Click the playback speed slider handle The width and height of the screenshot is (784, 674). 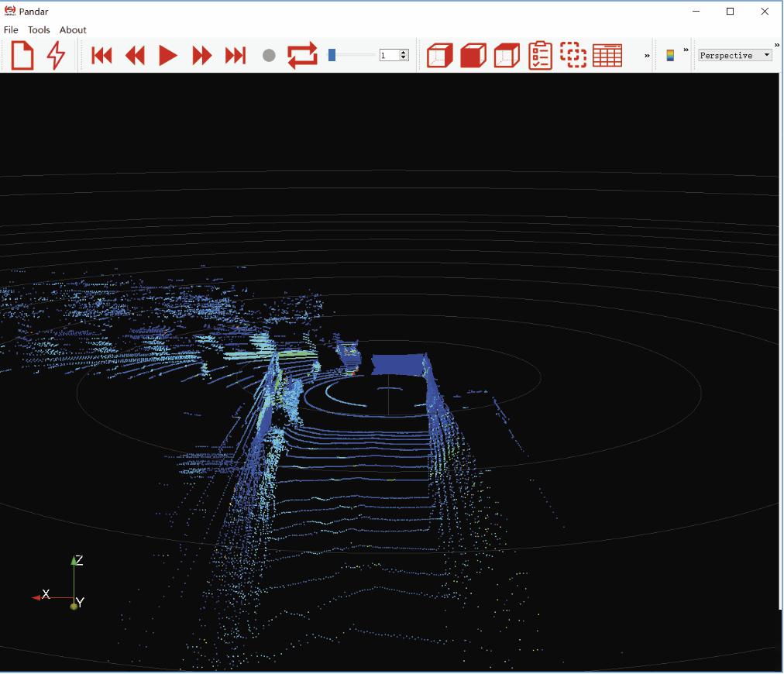pyautogui.click(x=332, y=55)
